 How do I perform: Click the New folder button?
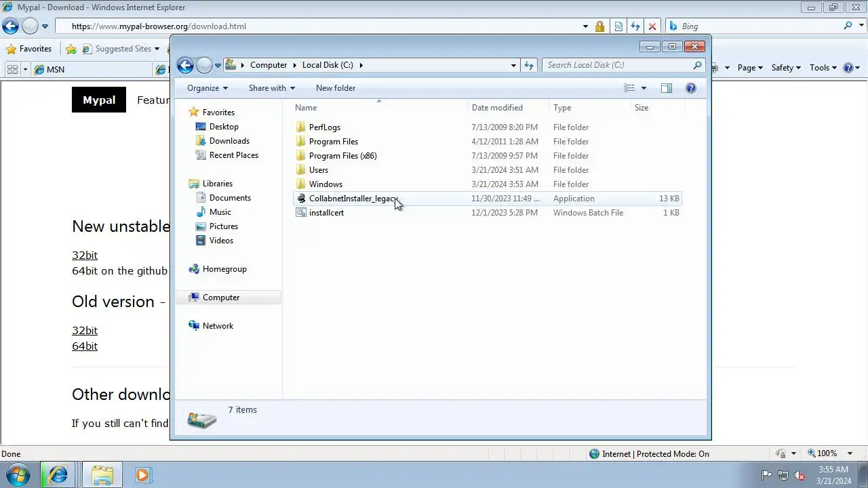coord(336,88)
